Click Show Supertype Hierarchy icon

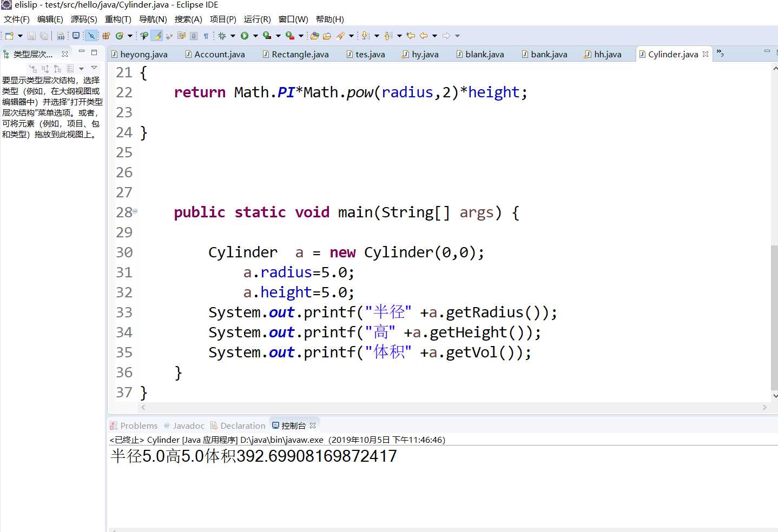[x=45, y=69]
